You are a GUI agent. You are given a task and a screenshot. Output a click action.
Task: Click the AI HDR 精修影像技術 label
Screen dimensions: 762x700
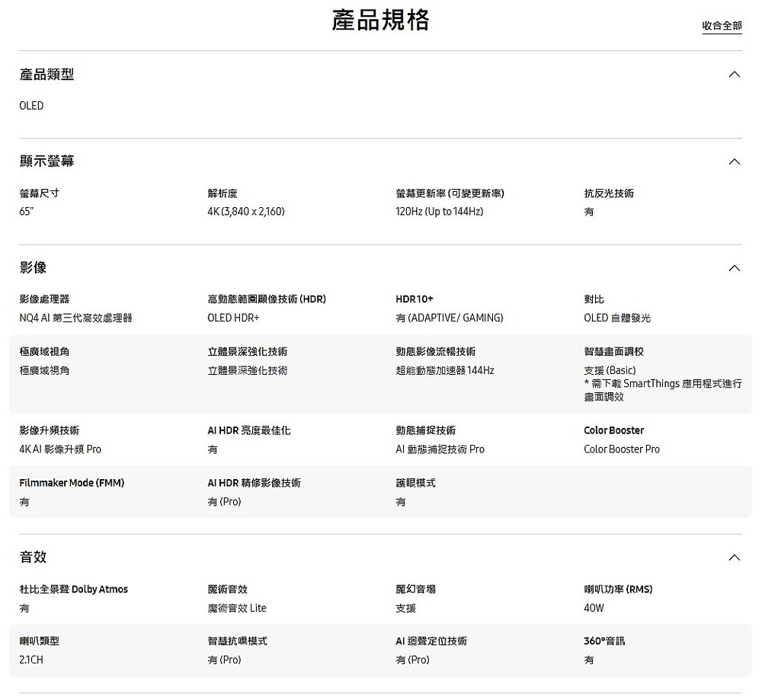(255, 483)
